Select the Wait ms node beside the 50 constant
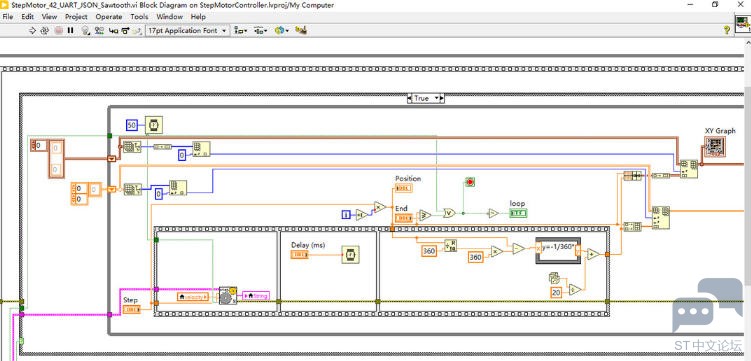Viewport: 751px width, 361px height. pos(154,125)
